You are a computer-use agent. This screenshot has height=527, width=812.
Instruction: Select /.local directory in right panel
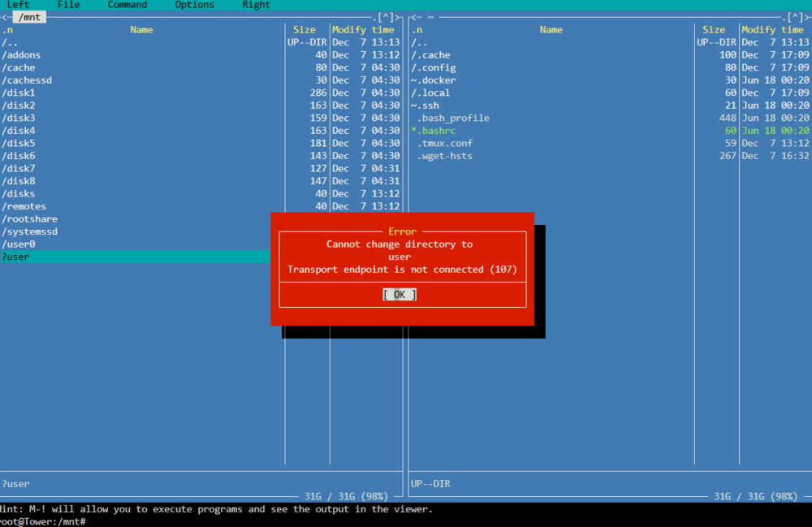click(611, 93)
